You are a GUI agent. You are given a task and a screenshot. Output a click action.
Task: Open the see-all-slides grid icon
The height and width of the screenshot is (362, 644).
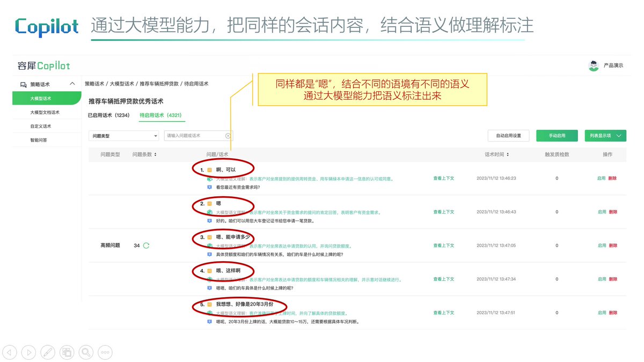coord(67,352)
